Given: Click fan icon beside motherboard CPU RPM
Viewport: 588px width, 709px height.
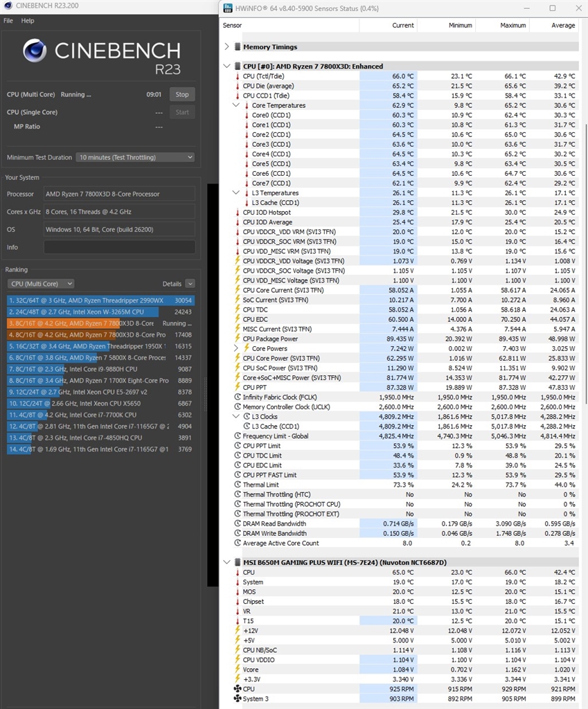Looking at the screenshot, I should (x=238, y=689).
